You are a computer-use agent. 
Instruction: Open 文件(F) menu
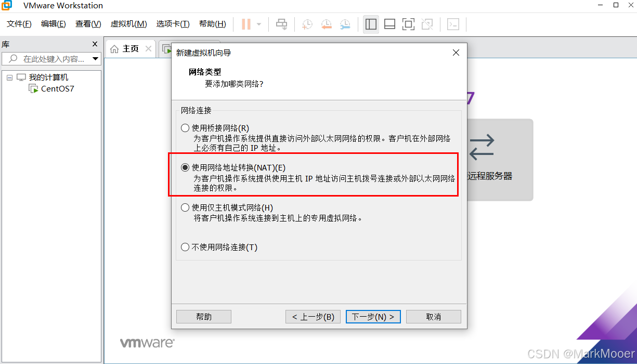coord(19,24)
